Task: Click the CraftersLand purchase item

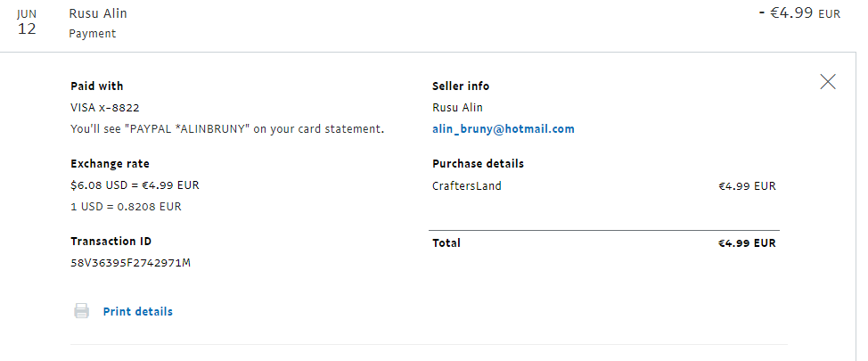Action: coord(466,186)
